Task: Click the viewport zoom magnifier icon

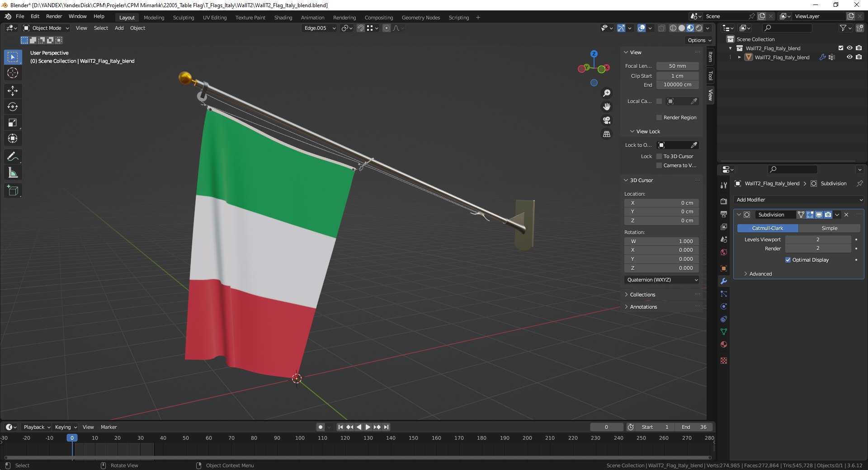Action: pos(607,93)
